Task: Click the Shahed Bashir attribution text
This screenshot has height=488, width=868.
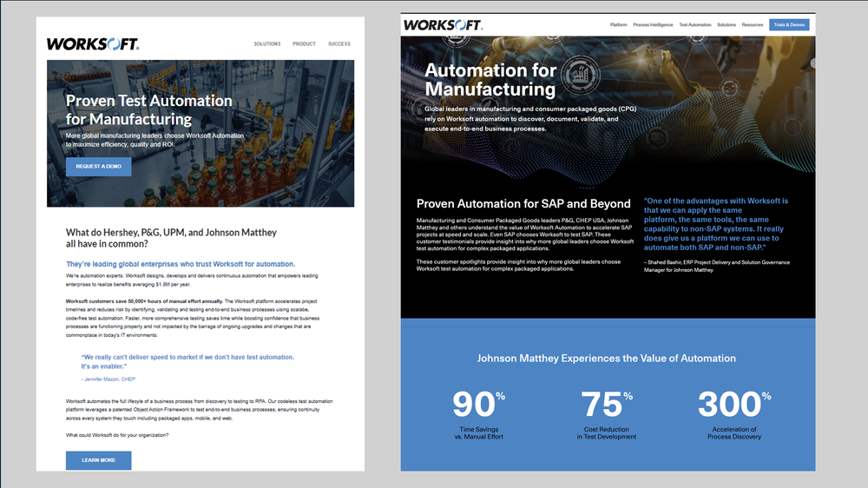Action: coord(717,267)
